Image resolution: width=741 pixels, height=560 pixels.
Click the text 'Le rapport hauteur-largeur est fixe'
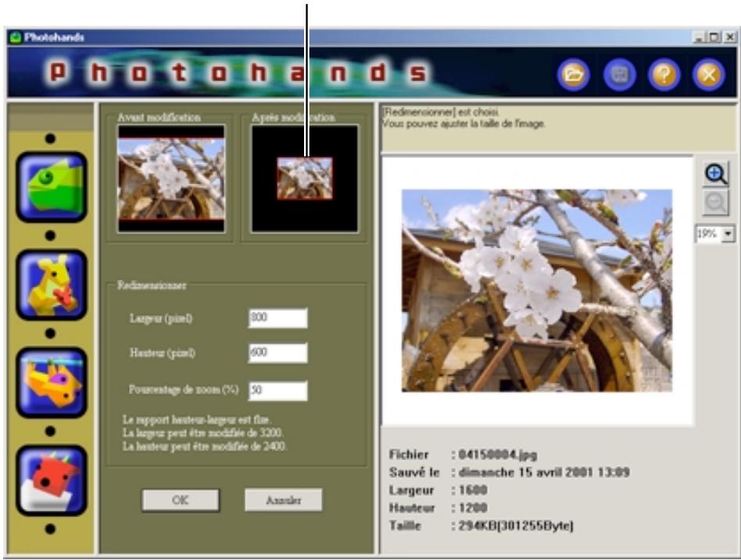click(x=197, y=419)
